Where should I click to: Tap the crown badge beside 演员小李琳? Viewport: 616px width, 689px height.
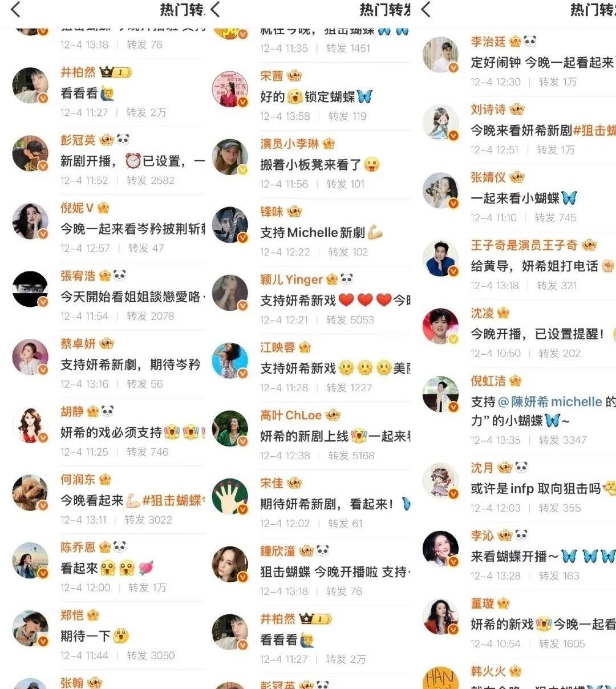pos(329,144)
